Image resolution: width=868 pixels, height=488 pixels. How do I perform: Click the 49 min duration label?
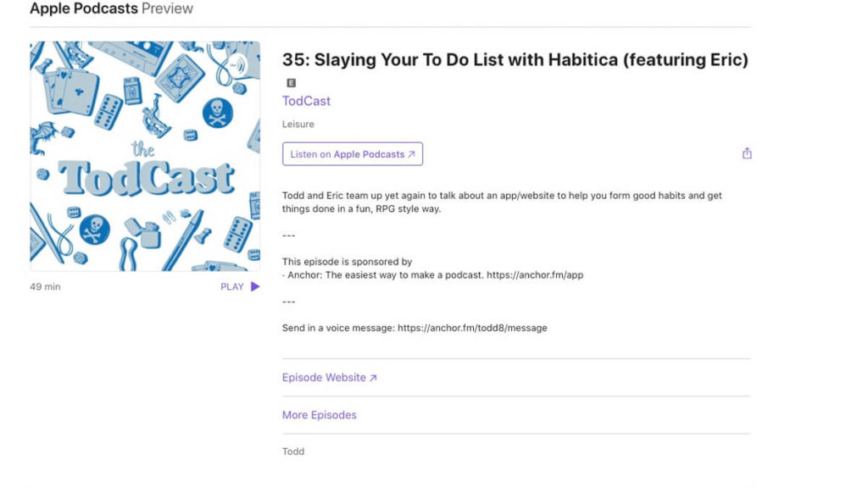pyautogui.click(x=45, y=287)
